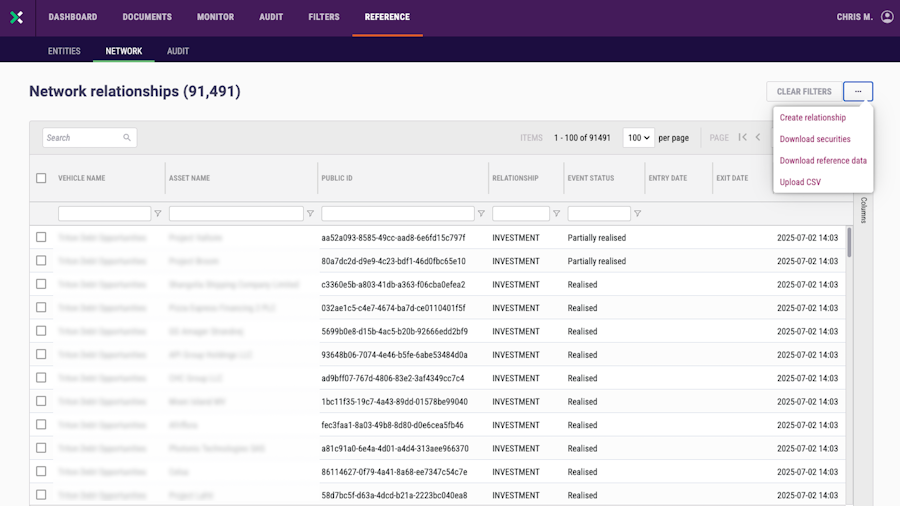Click the search magnifier icon

point(127,138)
